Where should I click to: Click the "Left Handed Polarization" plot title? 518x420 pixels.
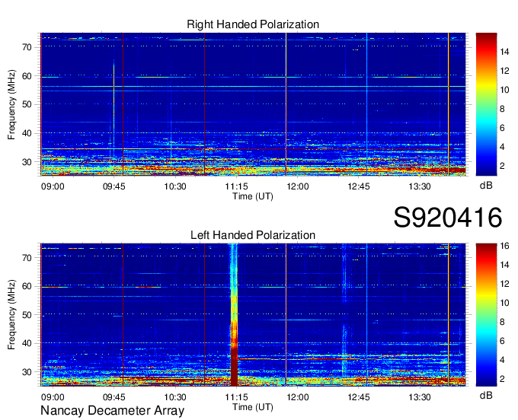tap(253, 235)
